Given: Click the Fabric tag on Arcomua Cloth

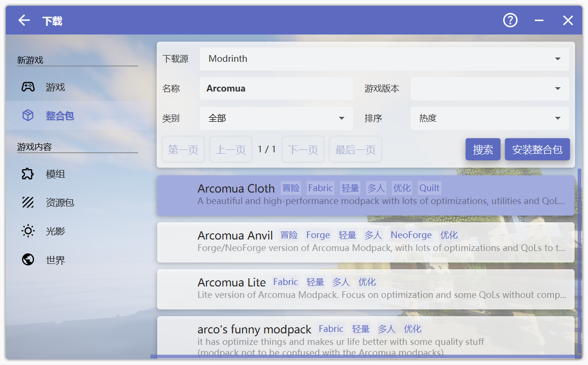Looking at the screenshot, I should point(321,188).
